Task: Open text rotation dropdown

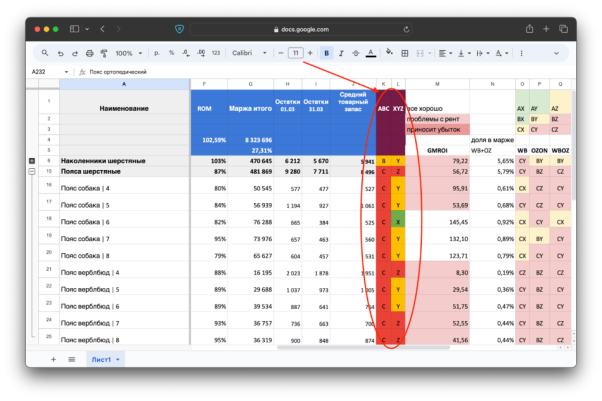Action: tap(501, 53)
